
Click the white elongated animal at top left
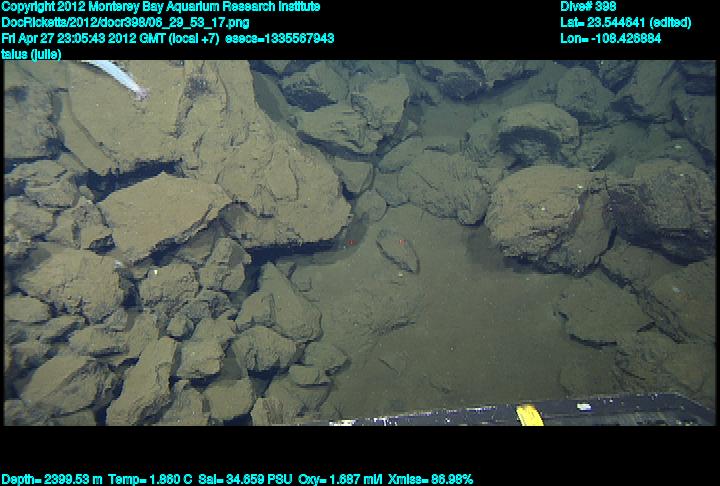tap(113, 76)
